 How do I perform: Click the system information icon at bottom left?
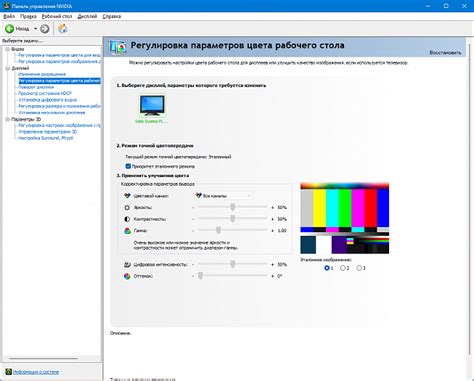pyautogui.click(x=9, y=372)
